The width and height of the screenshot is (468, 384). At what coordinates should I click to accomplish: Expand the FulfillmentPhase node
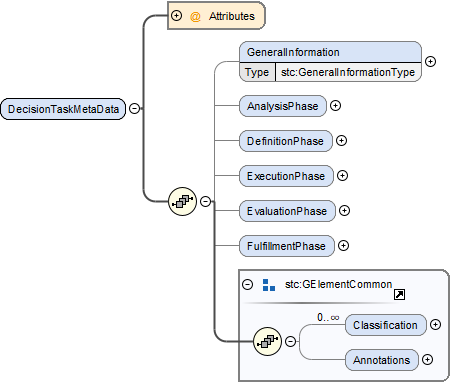click(x=343, y=246)
